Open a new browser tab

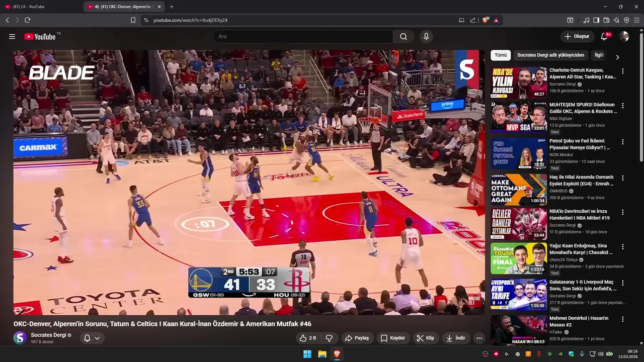pos(172,7)
